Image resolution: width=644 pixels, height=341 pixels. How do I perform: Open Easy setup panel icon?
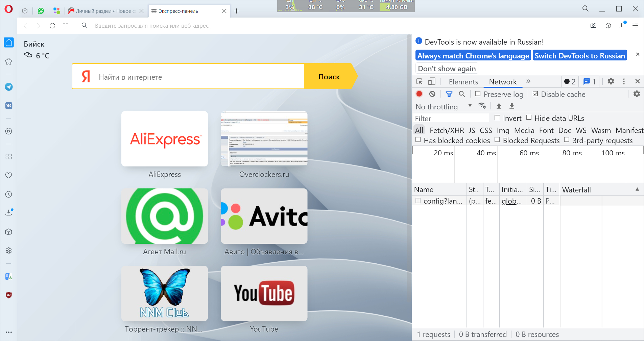[x=635, y=26]
